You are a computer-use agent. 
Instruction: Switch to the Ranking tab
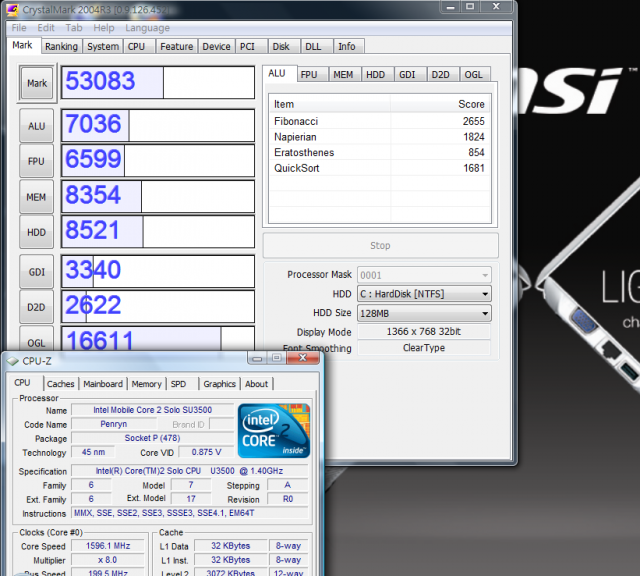[61, 47]
